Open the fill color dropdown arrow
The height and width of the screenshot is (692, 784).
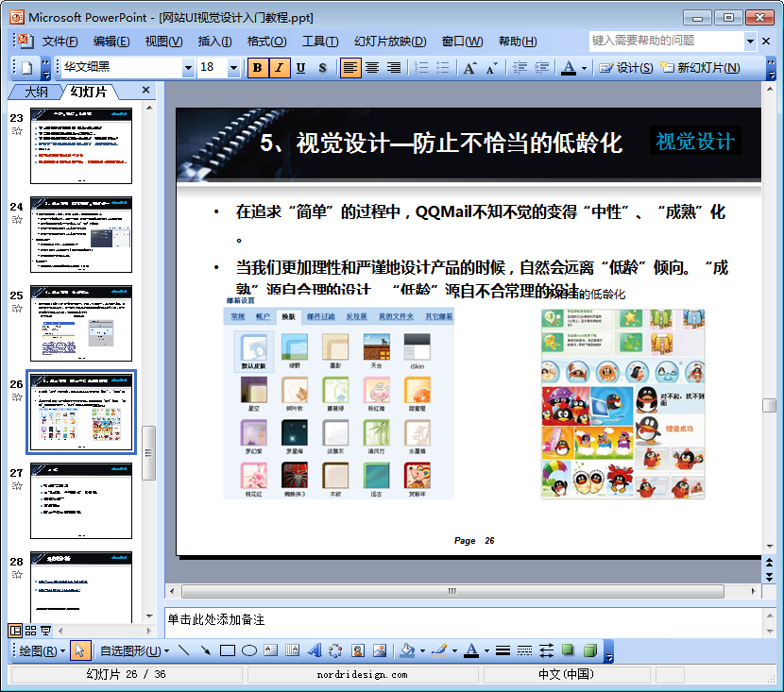click(x=422, y=651)
